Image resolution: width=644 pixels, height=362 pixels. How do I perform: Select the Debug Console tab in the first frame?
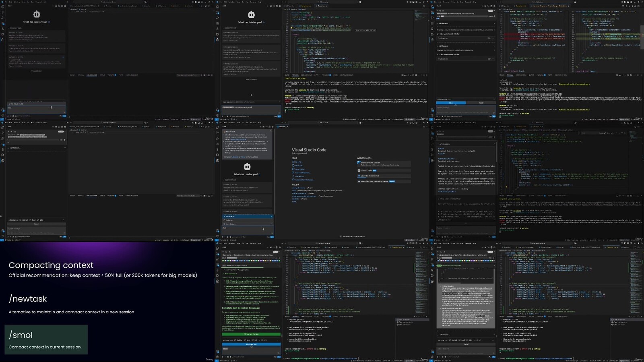(x=92, y=75)
